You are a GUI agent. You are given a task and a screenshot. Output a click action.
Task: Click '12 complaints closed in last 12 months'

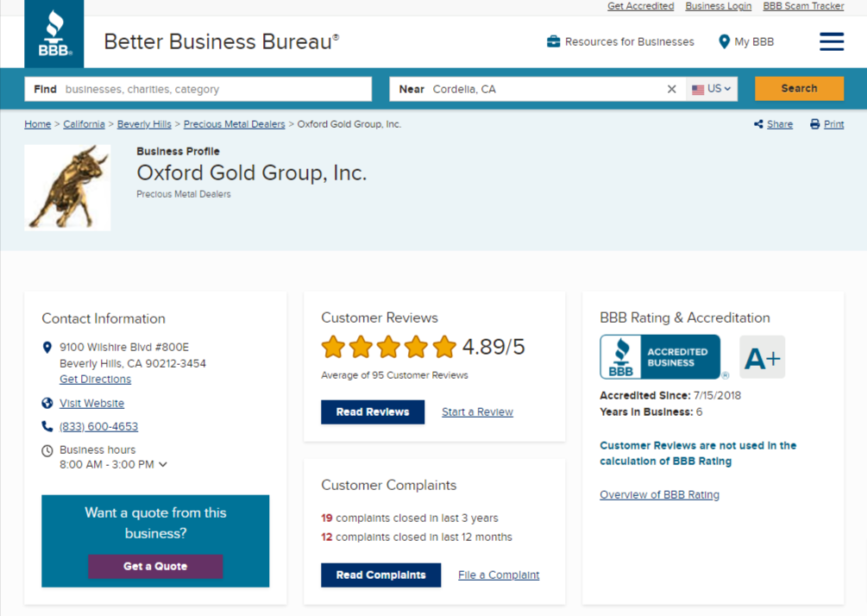pyautogui.click(x=417, y=537)
